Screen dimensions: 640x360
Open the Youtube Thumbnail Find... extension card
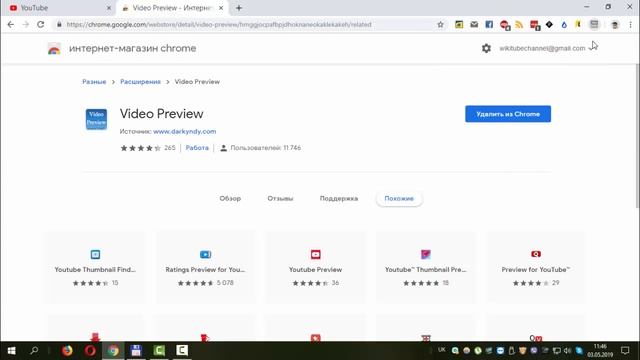95,267
